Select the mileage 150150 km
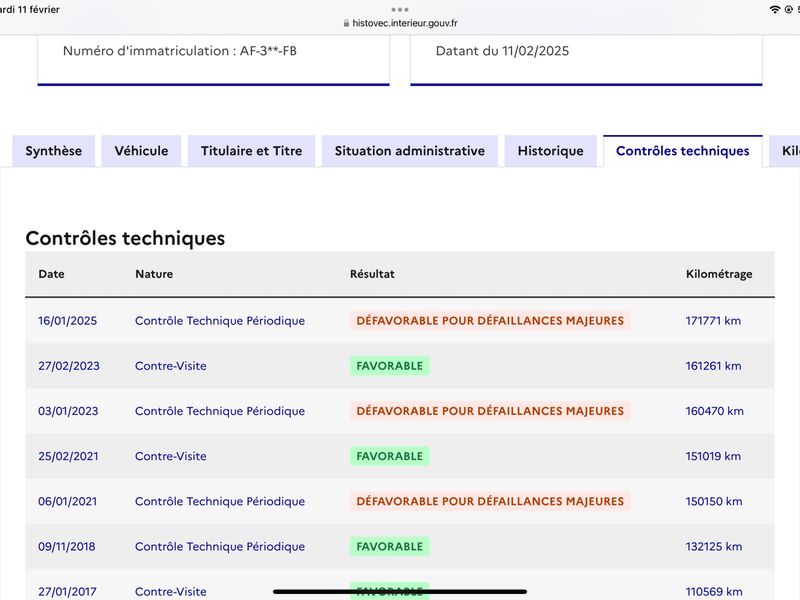The width and height of the screenshot is (800, 600). (714, 502)
